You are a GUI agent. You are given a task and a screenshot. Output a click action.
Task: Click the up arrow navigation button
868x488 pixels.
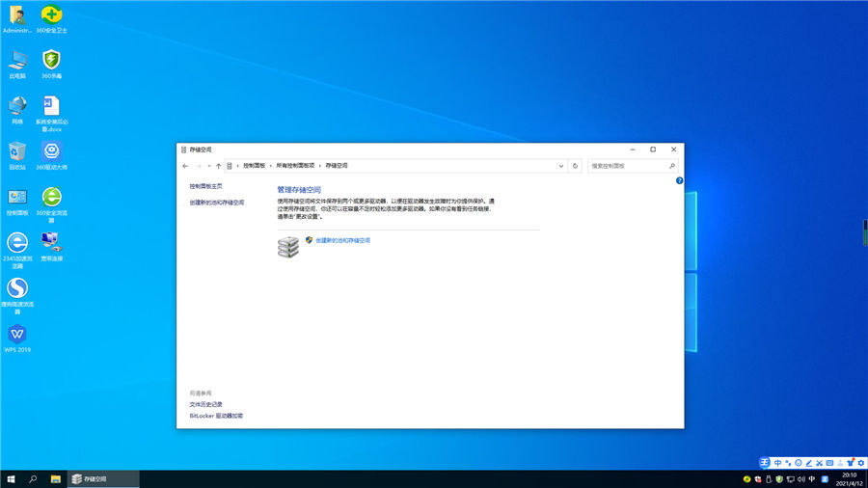coord(219,166)
